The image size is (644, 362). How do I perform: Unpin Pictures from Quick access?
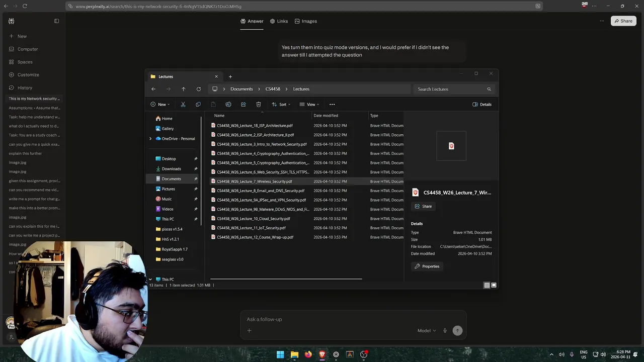tap(196, 189)
